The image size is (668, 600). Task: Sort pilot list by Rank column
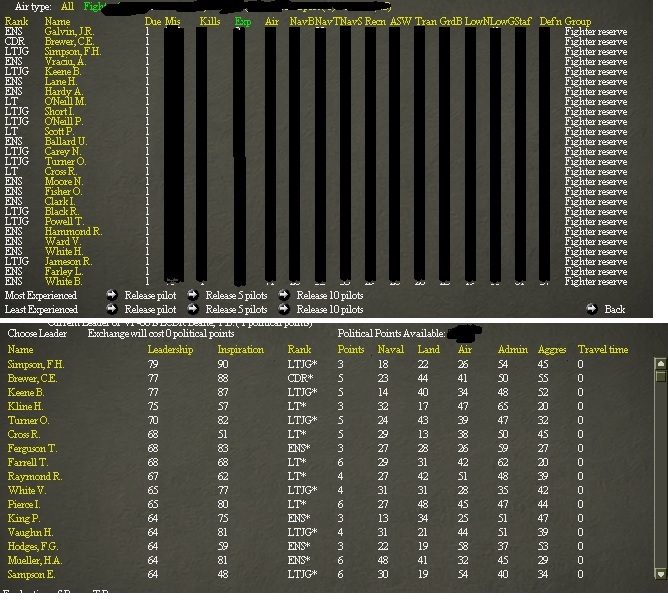click(x=17, y=21)
